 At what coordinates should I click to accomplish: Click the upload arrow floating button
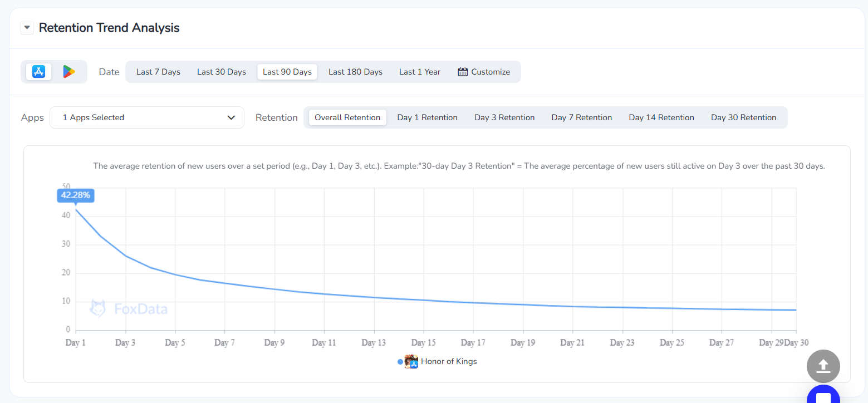point(823,366)
